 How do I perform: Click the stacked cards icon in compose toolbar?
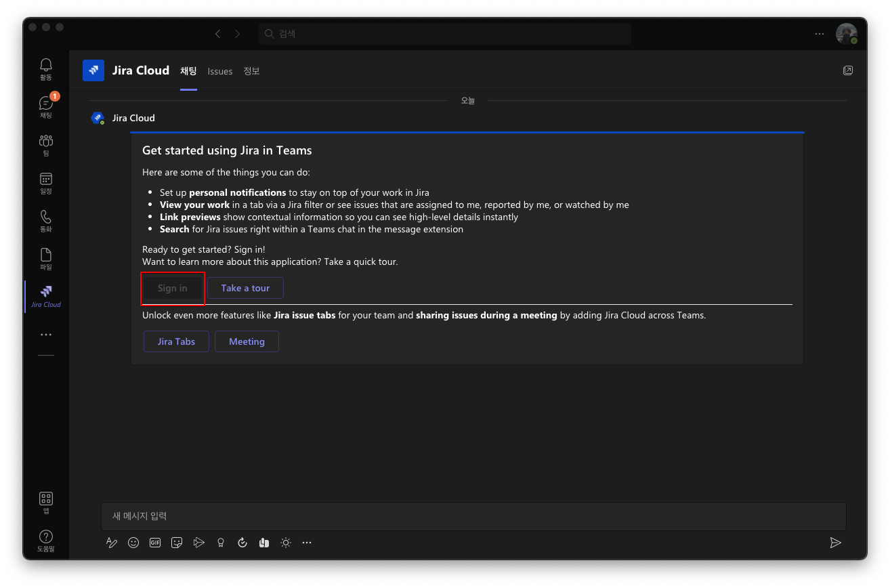click(x=264, y=543)
